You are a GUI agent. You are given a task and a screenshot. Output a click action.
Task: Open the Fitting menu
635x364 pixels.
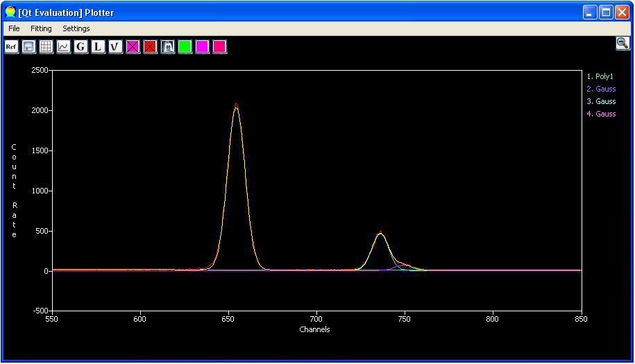42,28
